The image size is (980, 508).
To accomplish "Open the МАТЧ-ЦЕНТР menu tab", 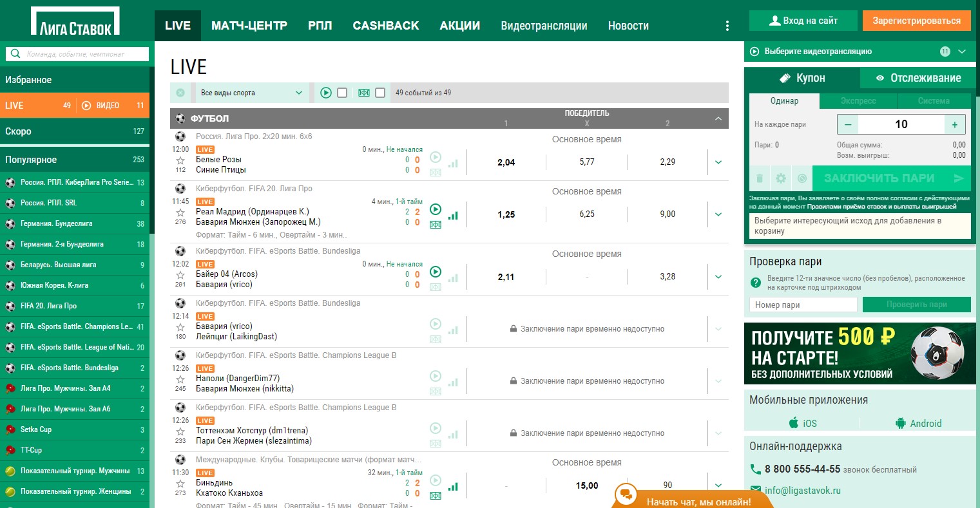I will [x=249, y=26].
